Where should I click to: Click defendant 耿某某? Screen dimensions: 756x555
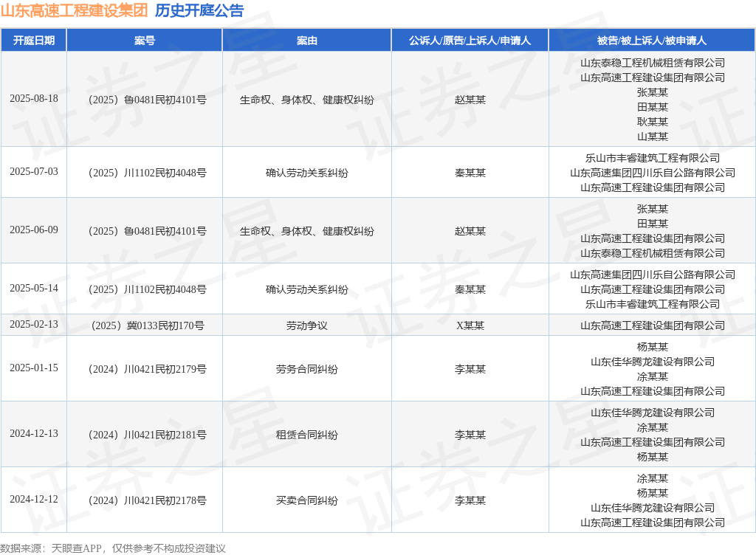(653, 122)
